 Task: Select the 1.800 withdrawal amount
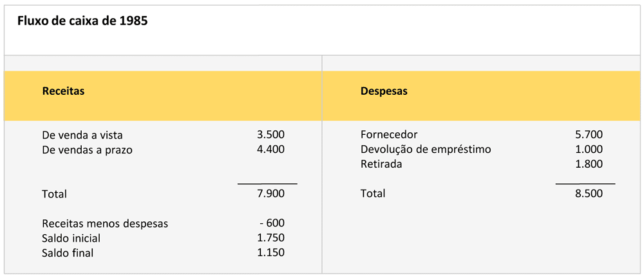589,164
